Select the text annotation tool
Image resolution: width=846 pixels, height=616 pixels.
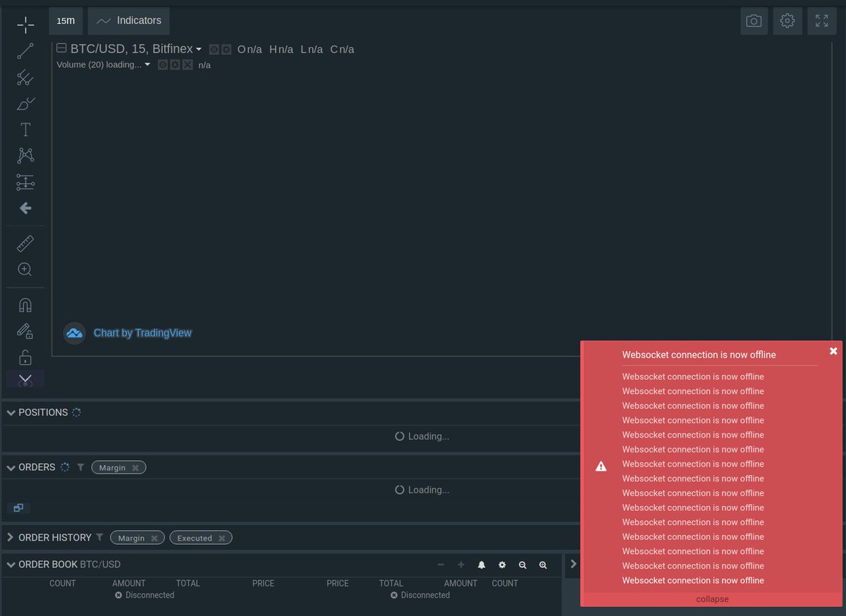pos(25,130)
